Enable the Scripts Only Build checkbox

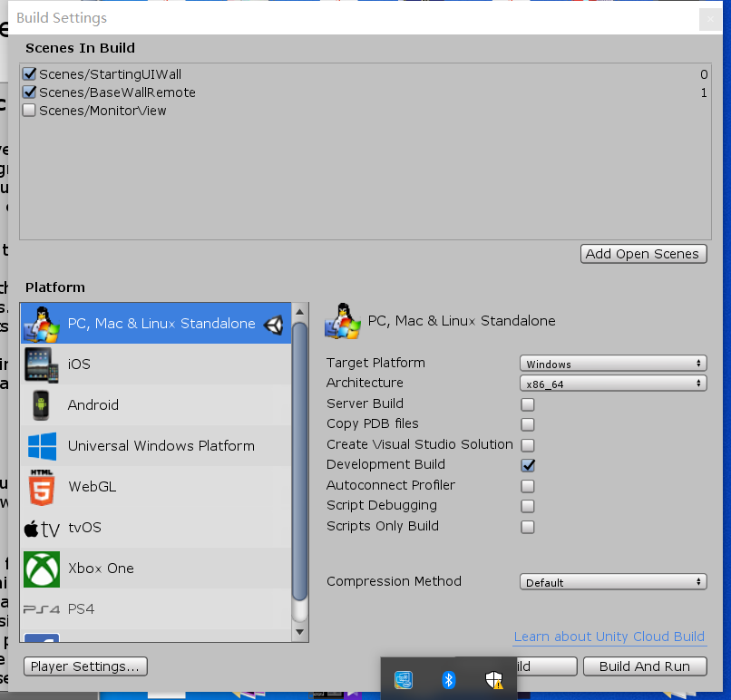[x=528, y=527]
